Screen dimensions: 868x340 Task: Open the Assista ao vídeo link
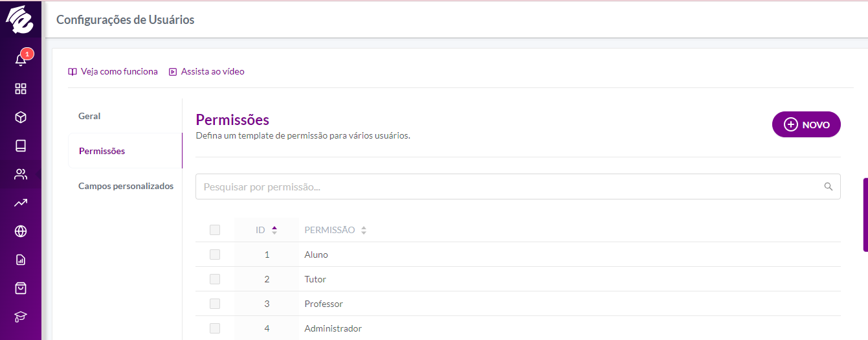206,72
